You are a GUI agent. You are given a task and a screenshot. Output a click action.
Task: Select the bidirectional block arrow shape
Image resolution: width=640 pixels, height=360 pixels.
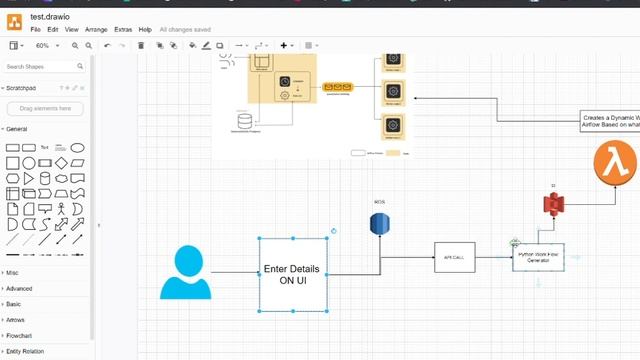point(61,224)
